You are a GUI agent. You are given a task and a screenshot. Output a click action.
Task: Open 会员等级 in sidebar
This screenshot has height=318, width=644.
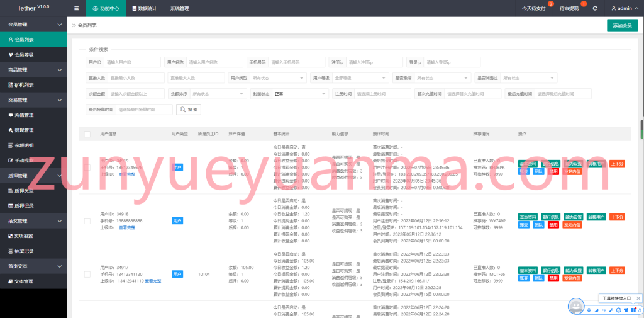[x=33, y=55]
